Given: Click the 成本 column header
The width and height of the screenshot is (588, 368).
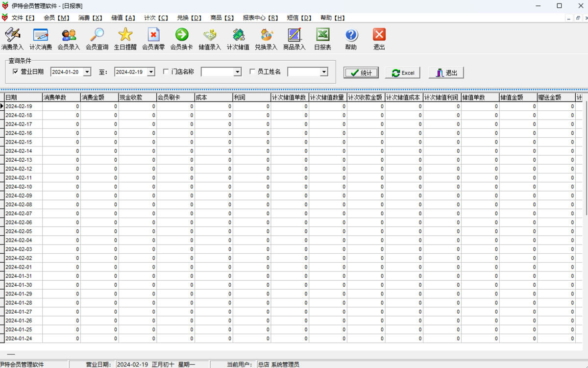Looking at the screenshot, I should click(214, 98).
